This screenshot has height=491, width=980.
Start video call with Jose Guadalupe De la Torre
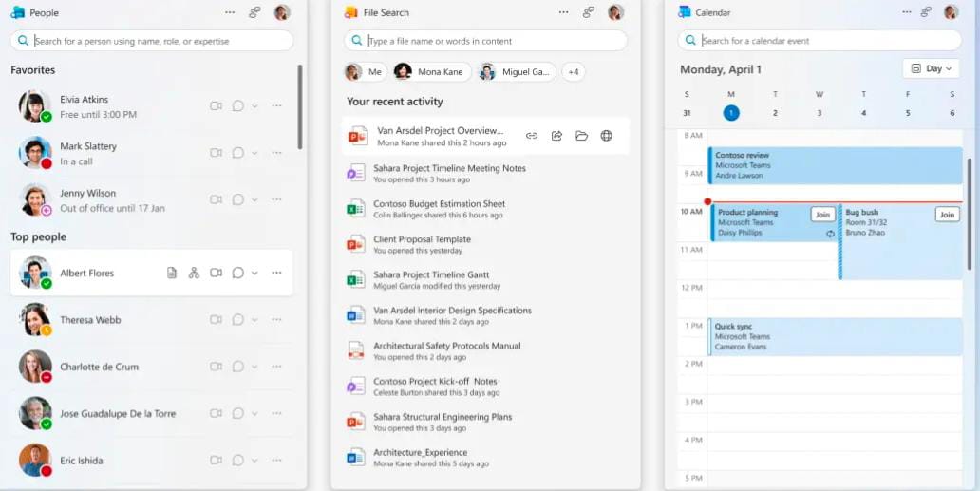[x=216, y=413]
